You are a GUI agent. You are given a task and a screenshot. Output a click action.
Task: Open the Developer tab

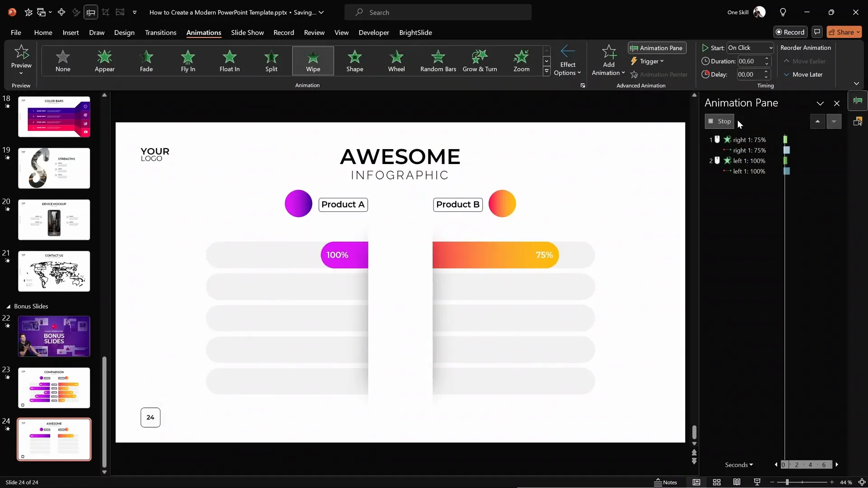coord(373,33)
